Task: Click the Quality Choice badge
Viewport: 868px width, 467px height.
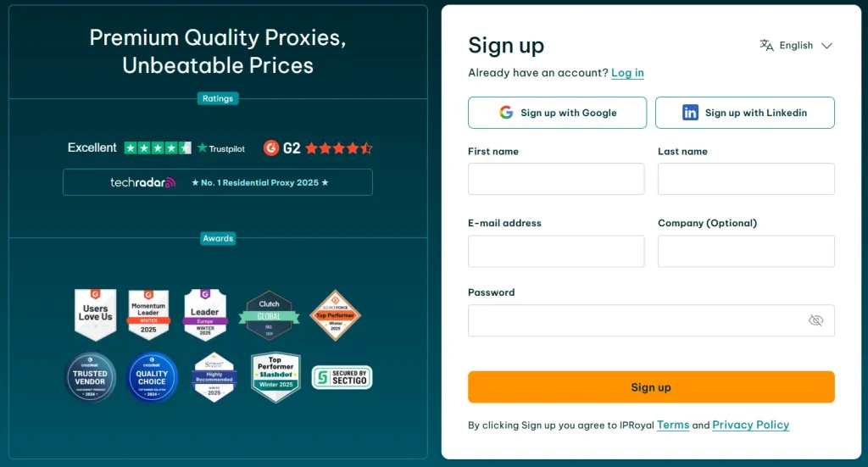Action: (152, 377)
